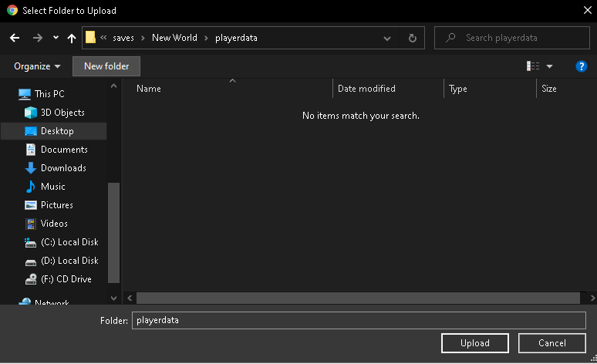Screen dimensions: 597x364
Task: Sort by Name column header
Action: (x=149, y=89)
